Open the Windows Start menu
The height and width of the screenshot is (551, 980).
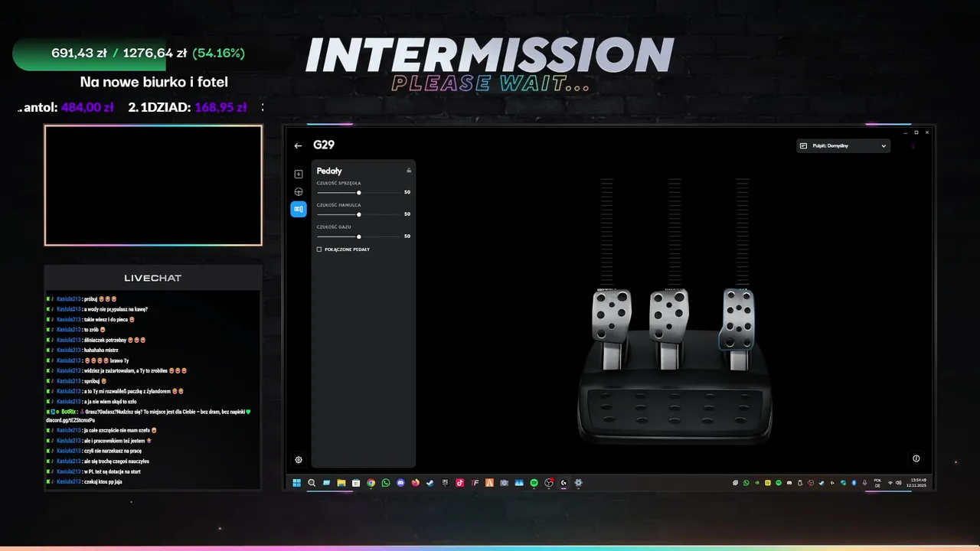click(x=297, y=483)
